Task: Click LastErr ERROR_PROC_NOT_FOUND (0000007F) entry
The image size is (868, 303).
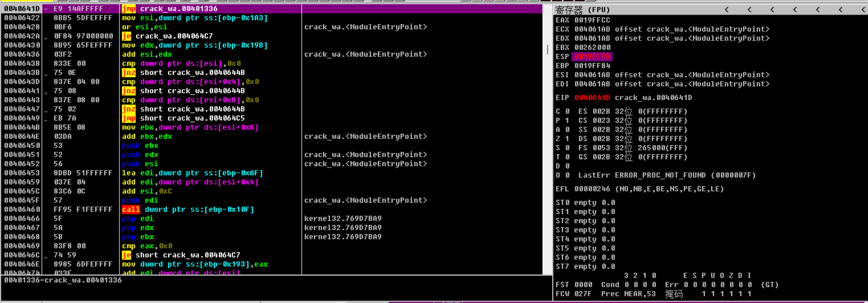Action: click(x=667, y=175)
